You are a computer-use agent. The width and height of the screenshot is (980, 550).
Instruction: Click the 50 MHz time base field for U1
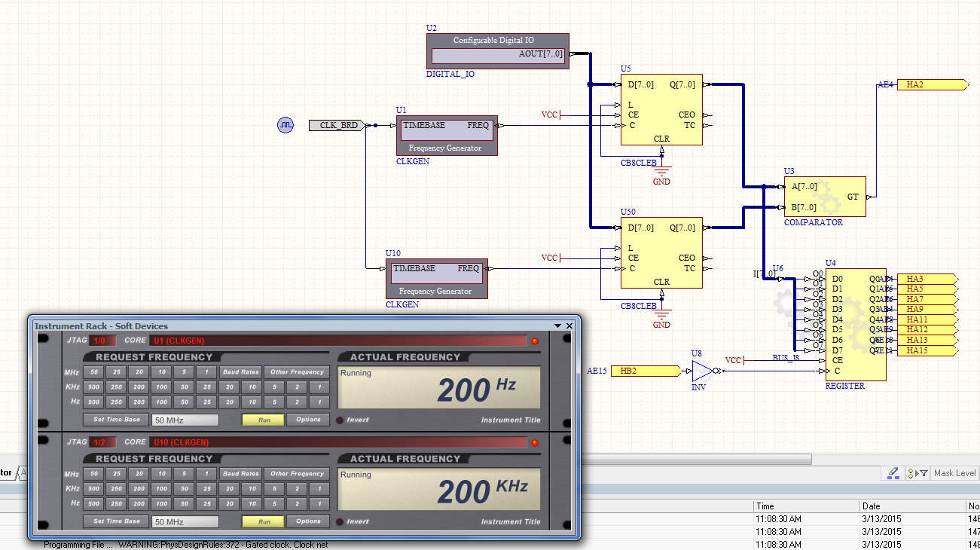pos(185,420)
